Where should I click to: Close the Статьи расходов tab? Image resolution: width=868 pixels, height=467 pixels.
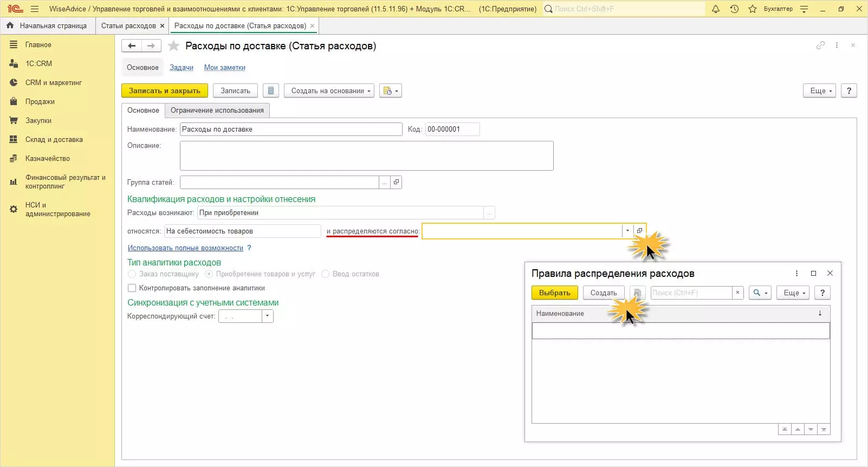tap(162, 25)
